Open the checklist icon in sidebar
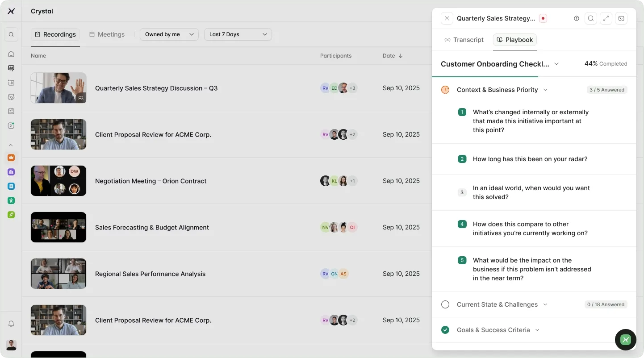 pos(11,111)
